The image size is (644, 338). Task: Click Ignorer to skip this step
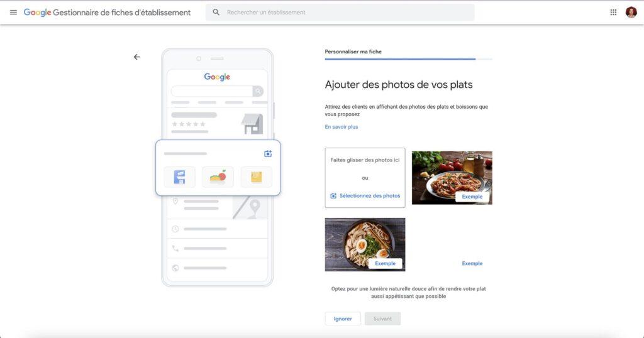click(x=343, y=319)
